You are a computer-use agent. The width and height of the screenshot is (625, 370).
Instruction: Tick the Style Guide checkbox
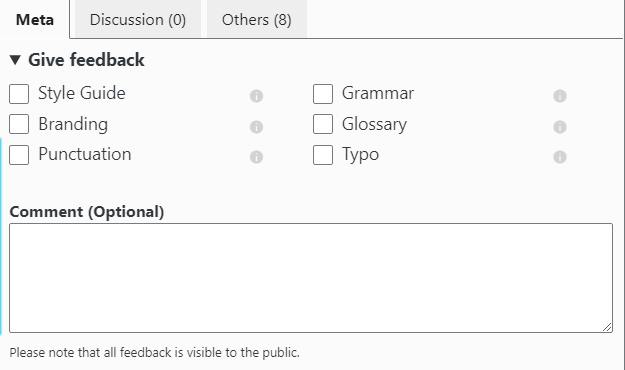click(x=19, y=94)
